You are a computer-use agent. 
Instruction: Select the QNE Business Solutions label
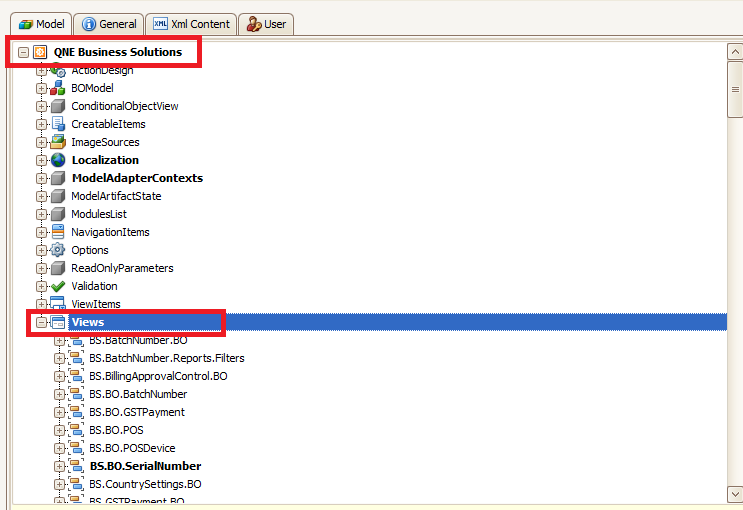[x=118, y=52]
